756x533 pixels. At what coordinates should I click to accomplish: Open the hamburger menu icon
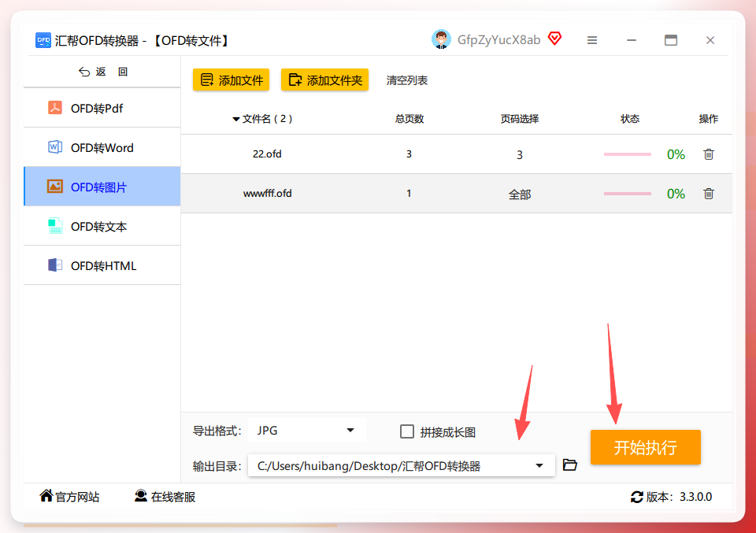(592, 40)
